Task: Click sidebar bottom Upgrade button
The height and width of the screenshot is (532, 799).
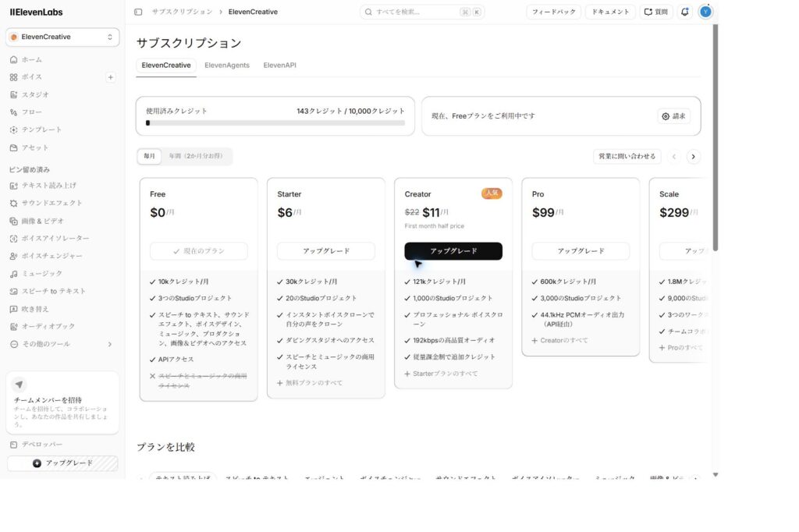Action: point(62,463)
